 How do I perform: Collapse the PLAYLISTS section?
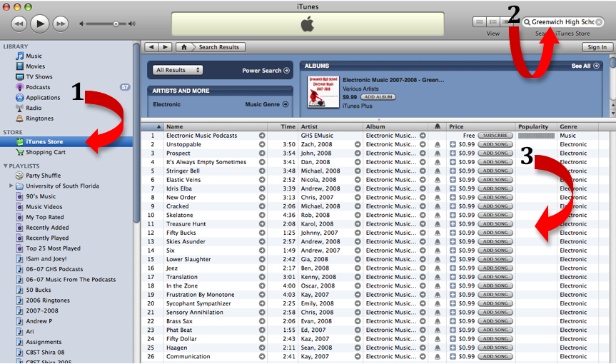pyautogui.click(x=6, y=166)
